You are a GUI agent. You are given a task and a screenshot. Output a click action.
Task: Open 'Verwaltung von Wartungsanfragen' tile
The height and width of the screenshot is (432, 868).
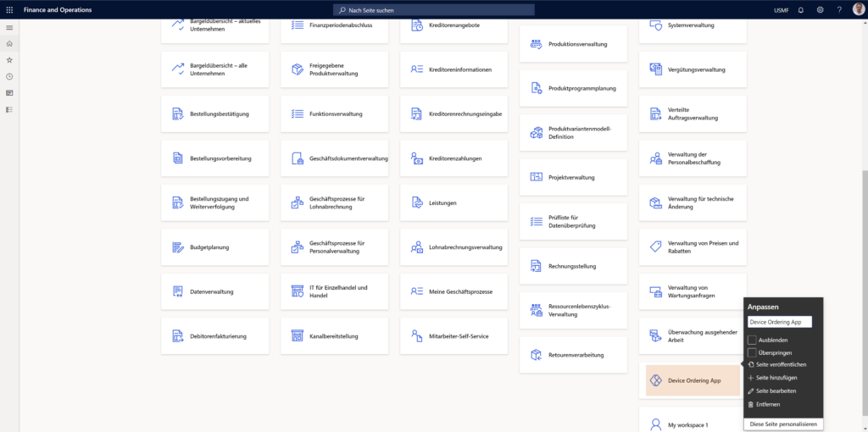coord(693,291)
